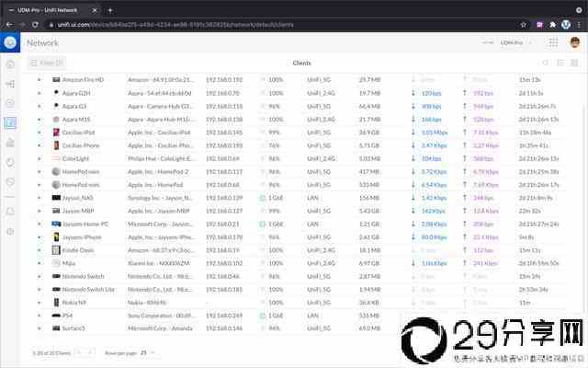Open the Nintendo Switch client name

[83, 276]
